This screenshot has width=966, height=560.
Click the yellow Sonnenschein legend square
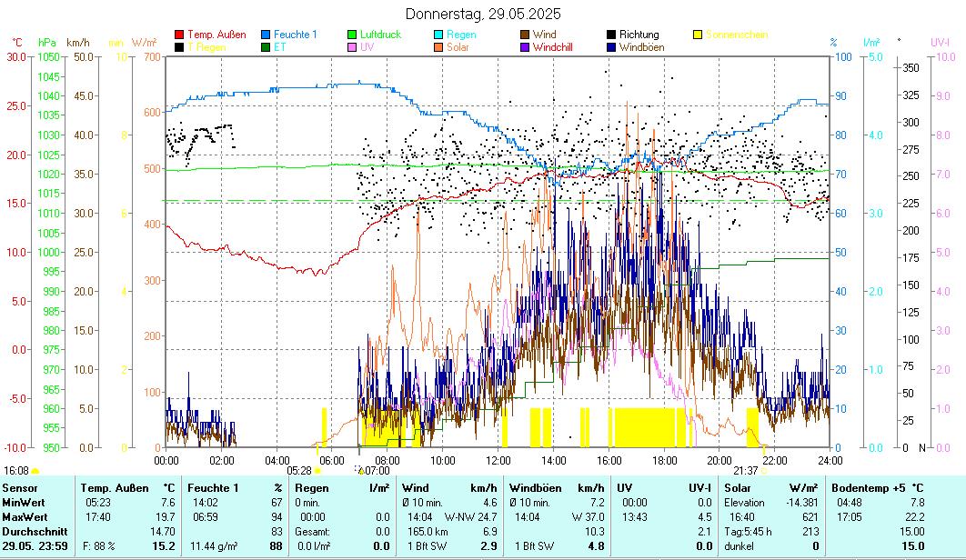698,35
